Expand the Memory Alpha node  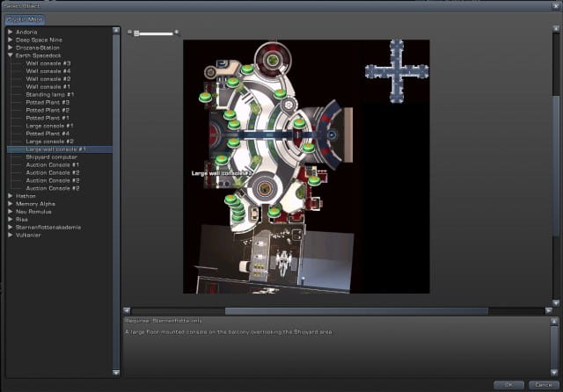coord(10,204)
